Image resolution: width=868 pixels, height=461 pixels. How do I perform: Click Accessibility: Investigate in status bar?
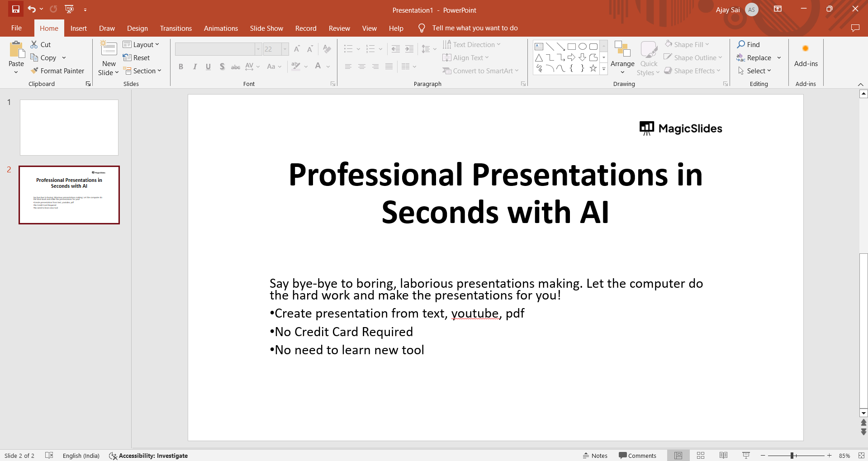(x=148, y=456)
